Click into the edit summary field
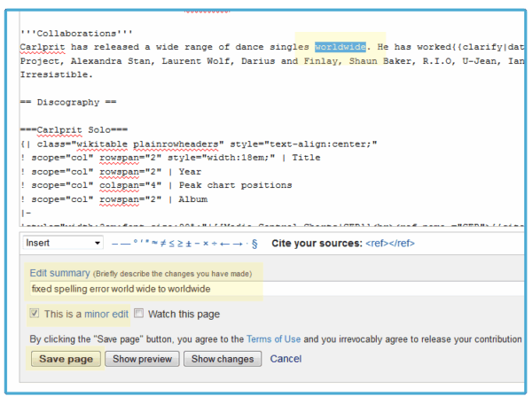Screen dimensions: 532x404 277,289
